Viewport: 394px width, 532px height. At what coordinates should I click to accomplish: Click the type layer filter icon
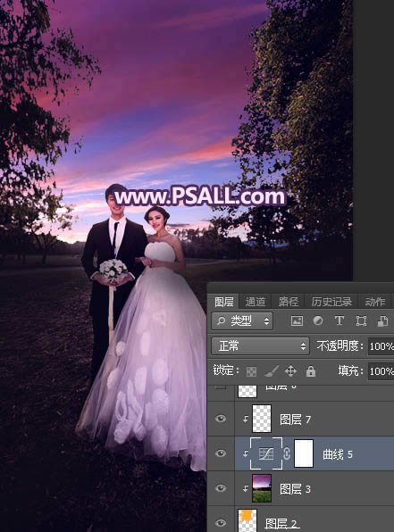point(339,320)
